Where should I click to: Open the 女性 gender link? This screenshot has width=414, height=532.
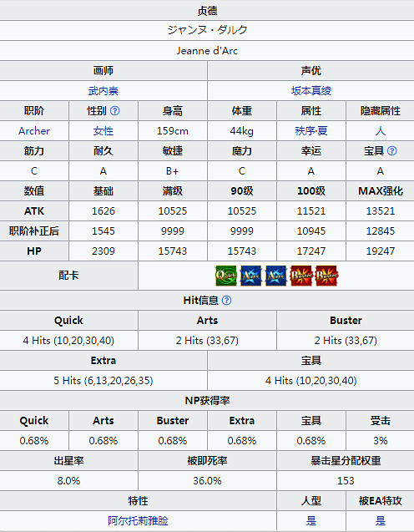(x=103, y=130)
